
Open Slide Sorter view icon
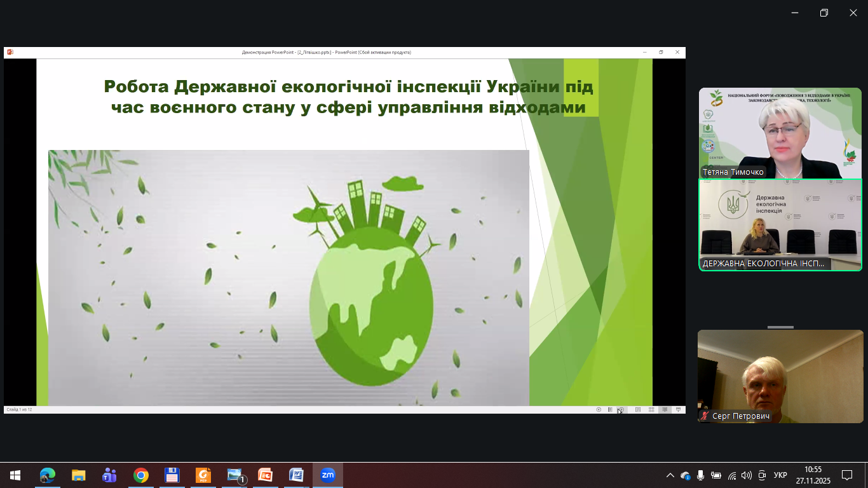[651, 410]
